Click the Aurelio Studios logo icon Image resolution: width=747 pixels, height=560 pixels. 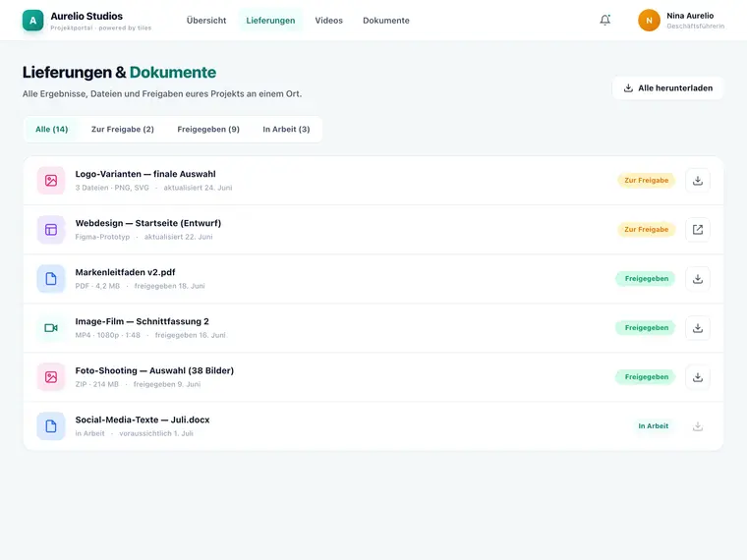[32, 21]
